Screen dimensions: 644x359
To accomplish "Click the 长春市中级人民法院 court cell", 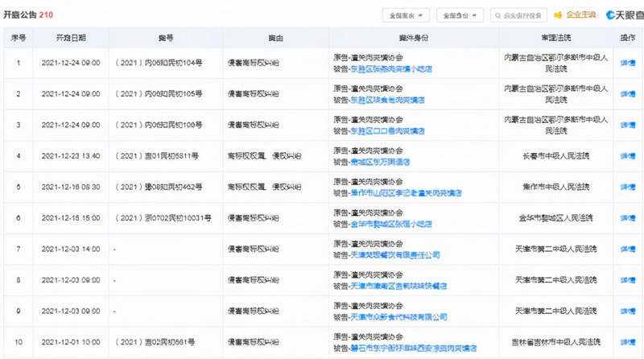I will click(x=556, y=156).
